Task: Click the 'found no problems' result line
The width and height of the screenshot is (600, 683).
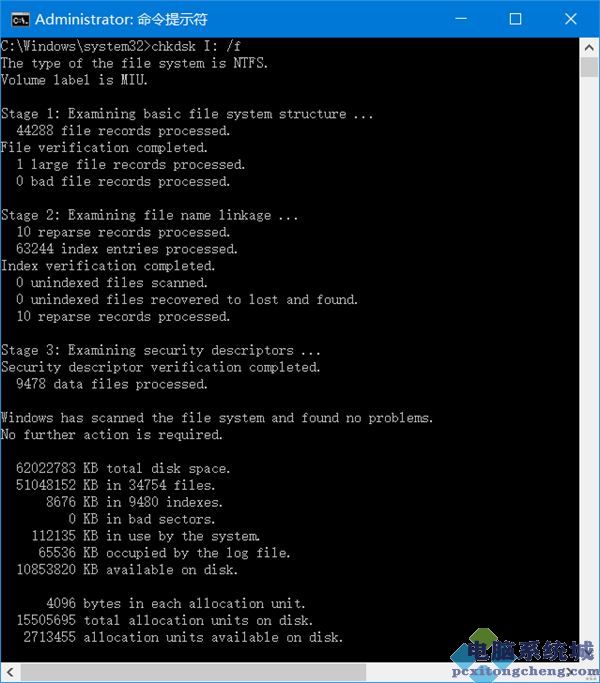Action: point(217,418)
